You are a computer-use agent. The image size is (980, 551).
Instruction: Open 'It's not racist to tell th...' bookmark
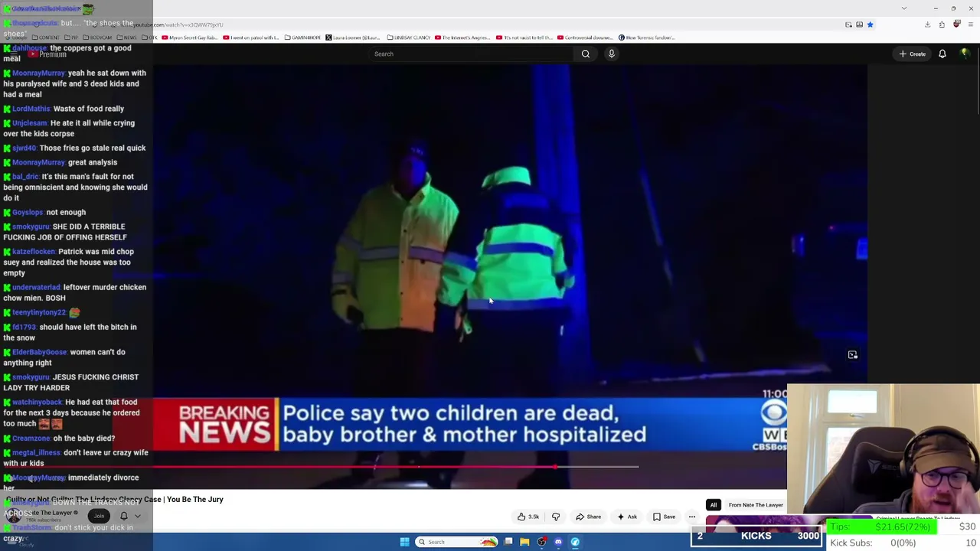pos(524,37)
